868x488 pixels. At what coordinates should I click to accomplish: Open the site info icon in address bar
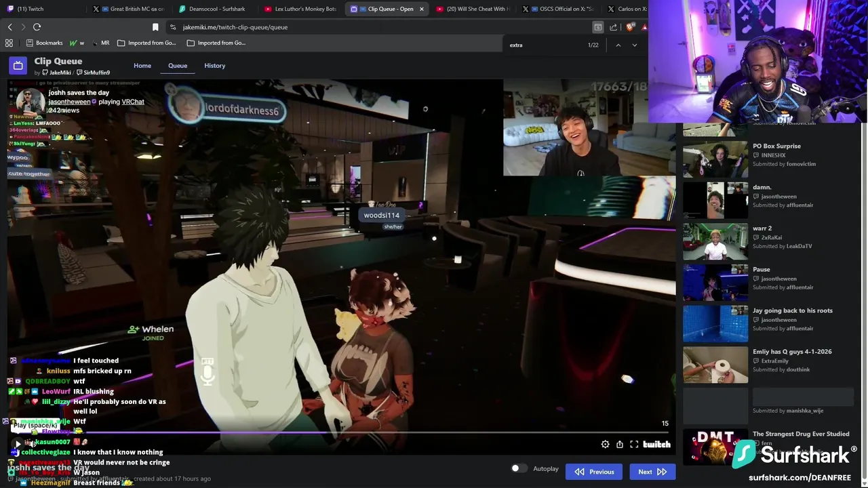[x=173, y=27]
